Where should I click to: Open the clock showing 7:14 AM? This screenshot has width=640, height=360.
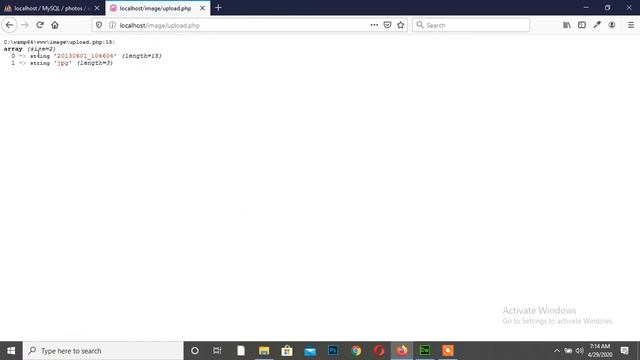pos(600,351)
